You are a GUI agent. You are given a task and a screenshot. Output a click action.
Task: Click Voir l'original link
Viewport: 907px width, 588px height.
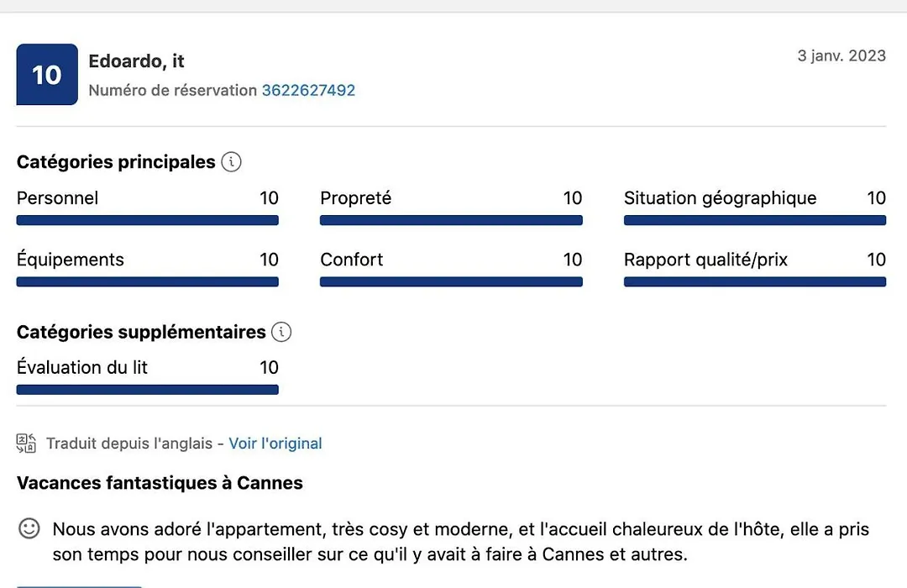point(275,444)
